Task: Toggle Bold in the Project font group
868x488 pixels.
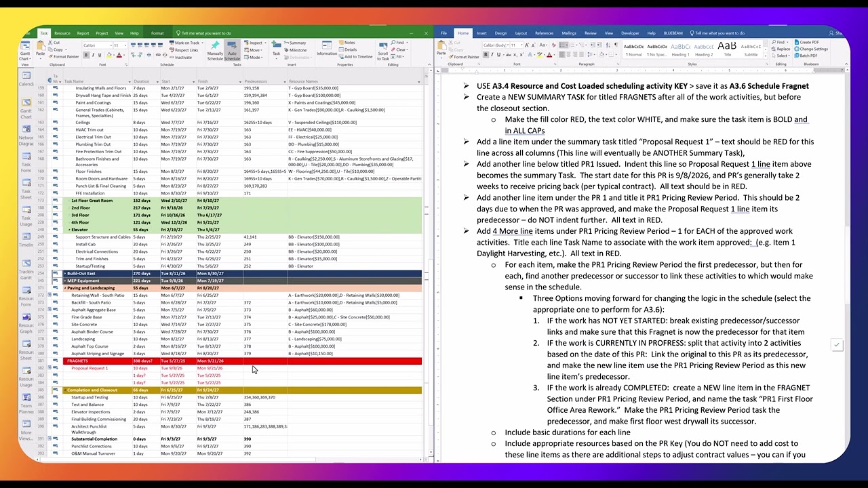Action: point(86,55)
